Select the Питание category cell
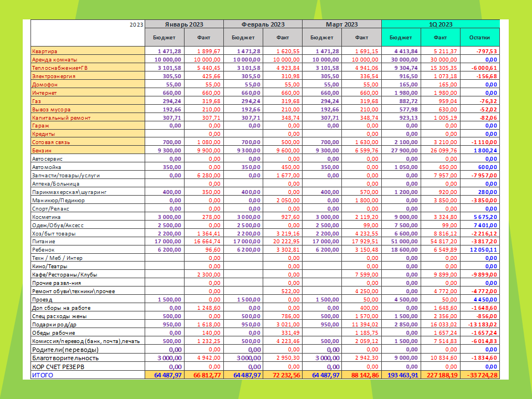Viewport: 532px width, 399px height. click(x=44, y=242)
